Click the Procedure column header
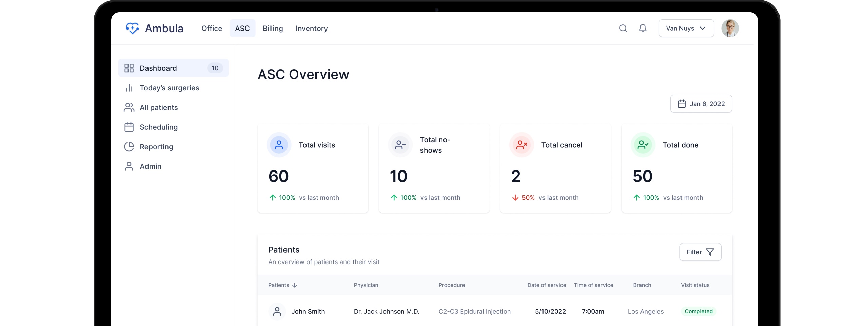The height and width of the screenshot is (326, 868). [452, 285]
